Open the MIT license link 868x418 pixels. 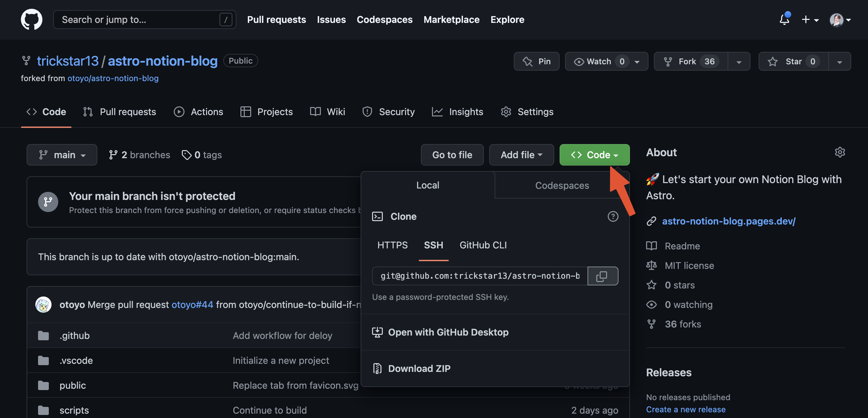680,266
